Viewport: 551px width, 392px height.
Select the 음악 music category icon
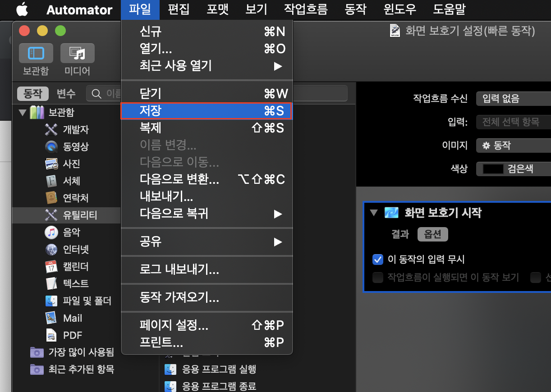pyautogui.click(x=51, y=232)
